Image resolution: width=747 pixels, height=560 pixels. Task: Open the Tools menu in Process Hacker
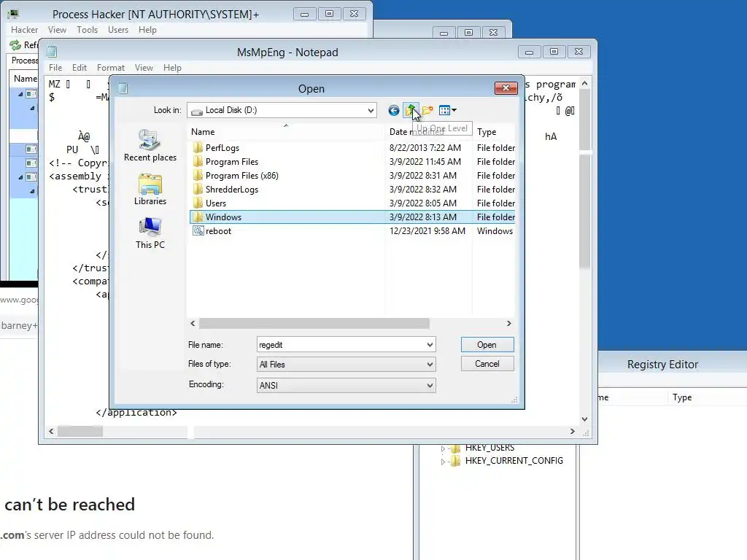88,29
